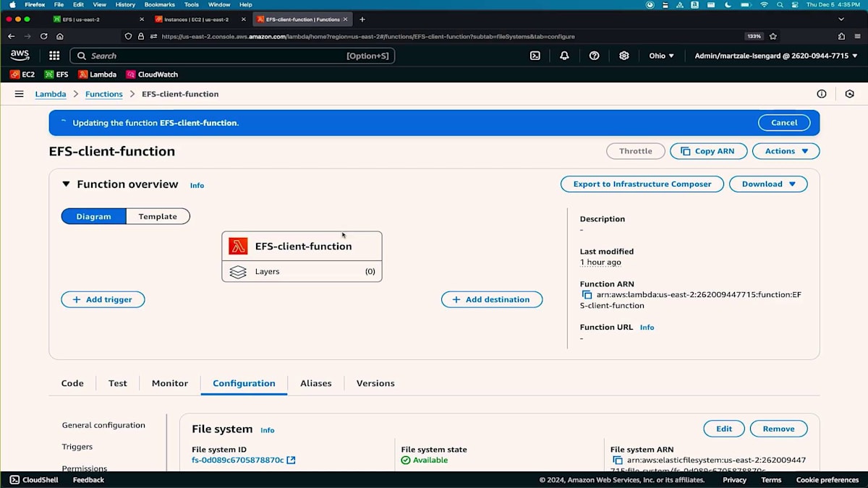Screen dimensions: 868x488
Task: Open the Lambda bookmark shortcut
Action: coord(97,74)
